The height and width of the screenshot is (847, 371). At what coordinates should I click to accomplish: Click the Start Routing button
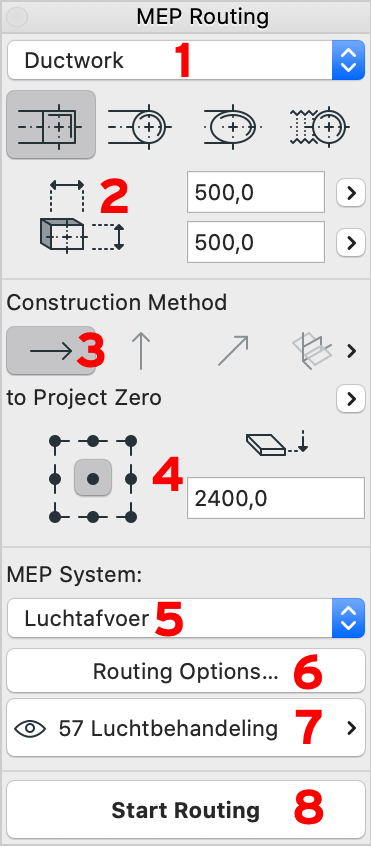tap(186, 810)
